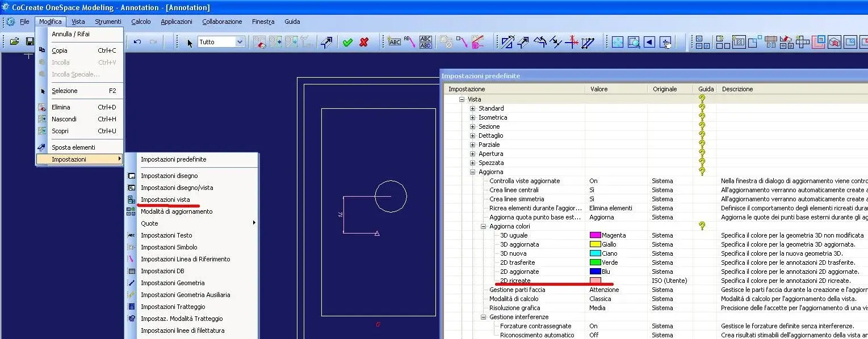Click the Classica value for Modalità di calcolo
The width and height of the screenshot is (868, 339).
click(x=600, y=299)
